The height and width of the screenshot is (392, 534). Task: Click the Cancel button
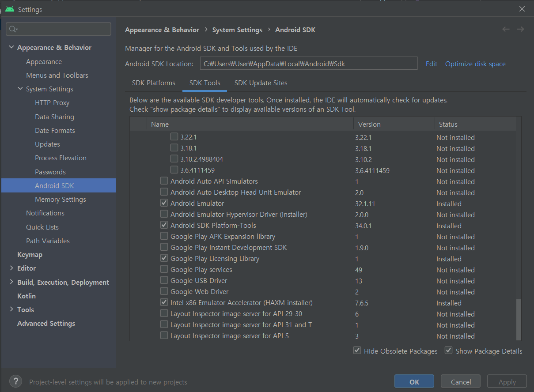tap(461, 382)
